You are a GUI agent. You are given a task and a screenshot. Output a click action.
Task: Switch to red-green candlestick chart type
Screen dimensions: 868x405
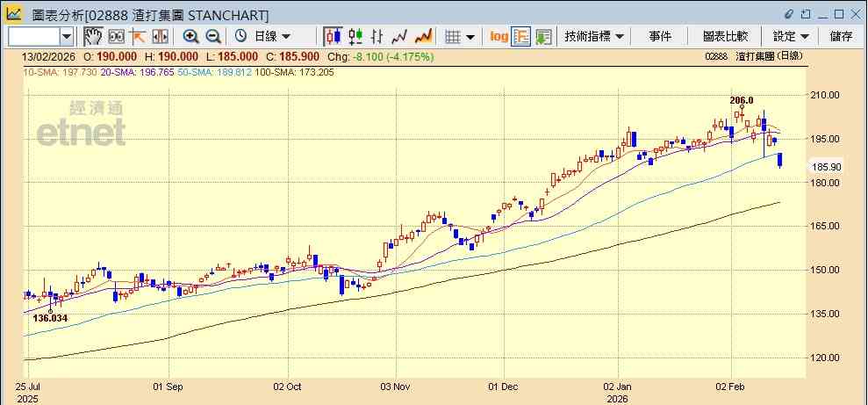coord(355,37)
